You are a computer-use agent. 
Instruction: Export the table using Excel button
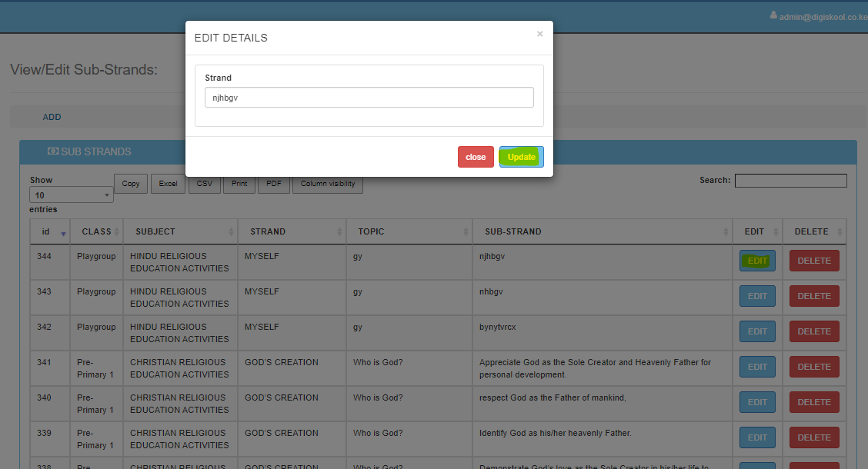(168, 184)
